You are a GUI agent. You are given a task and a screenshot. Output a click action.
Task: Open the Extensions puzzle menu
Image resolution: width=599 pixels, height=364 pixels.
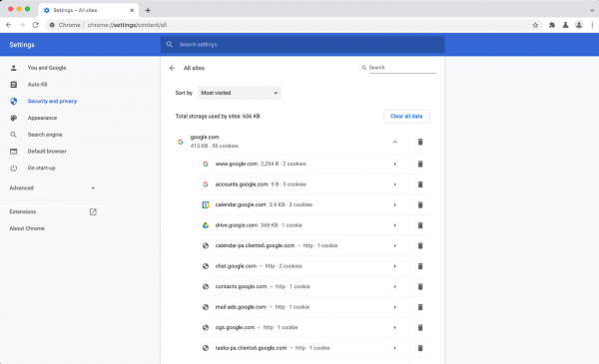tap(552, 25)
